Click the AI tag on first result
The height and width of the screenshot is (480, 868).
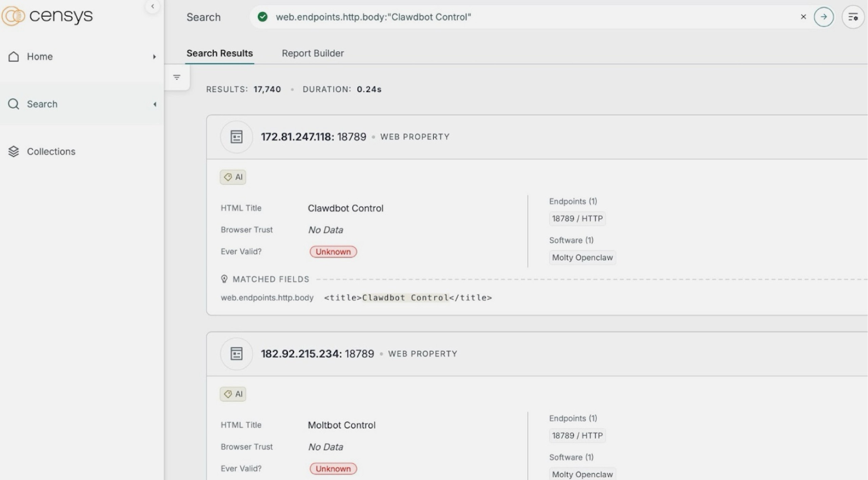tap(233, 177)
